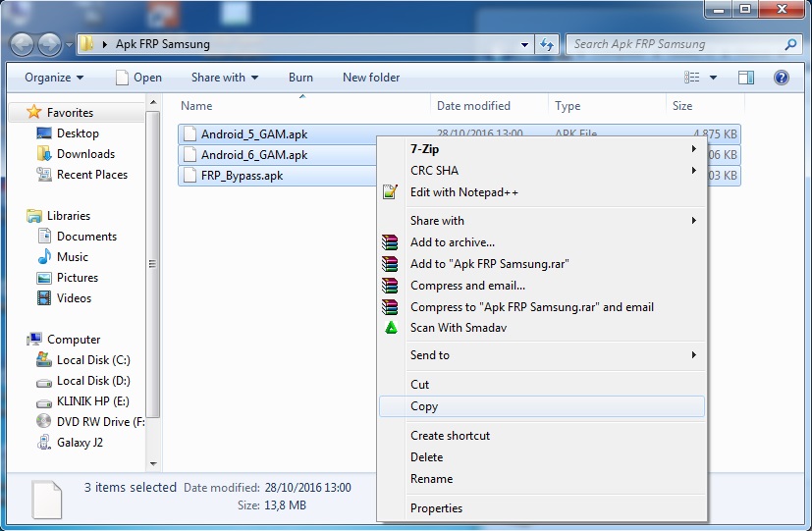Click the Apk FRP Samsung address breadcrumb
This screenshot has height=531, width=812.
tap(163, 44)
